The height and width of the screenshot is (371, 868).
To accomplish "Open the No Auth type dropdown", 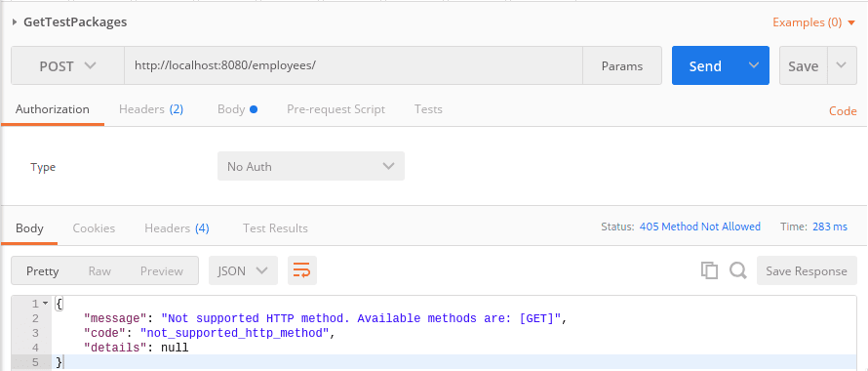I will [x=310, y=166].
